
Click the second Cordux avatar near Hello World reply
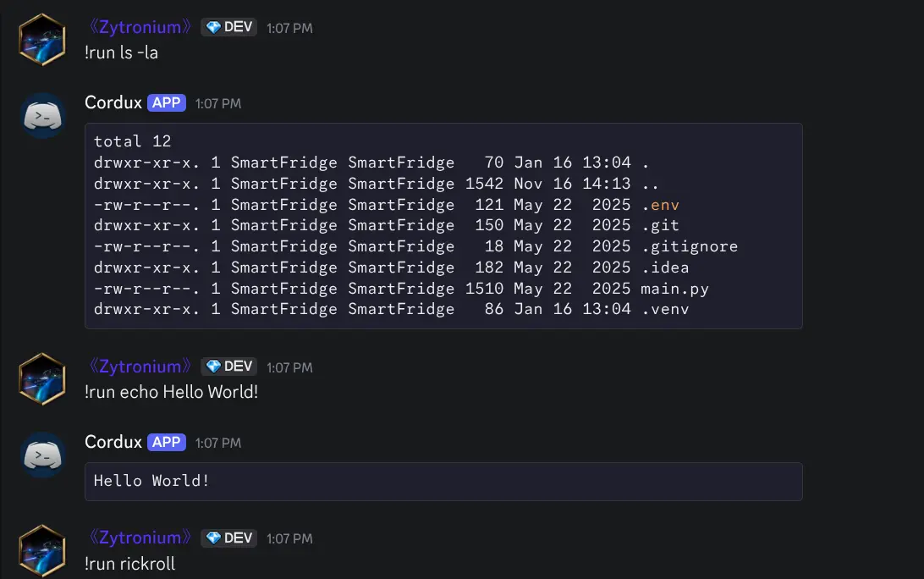41,455
